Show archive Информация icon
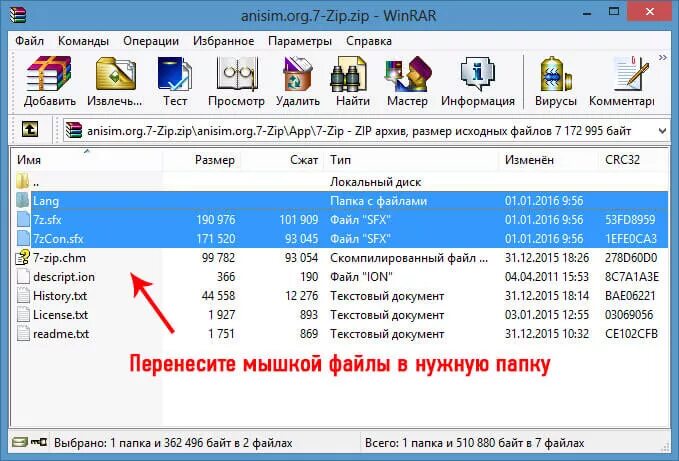Viewport: 679px width, 461px height. (x=477, y=74)
